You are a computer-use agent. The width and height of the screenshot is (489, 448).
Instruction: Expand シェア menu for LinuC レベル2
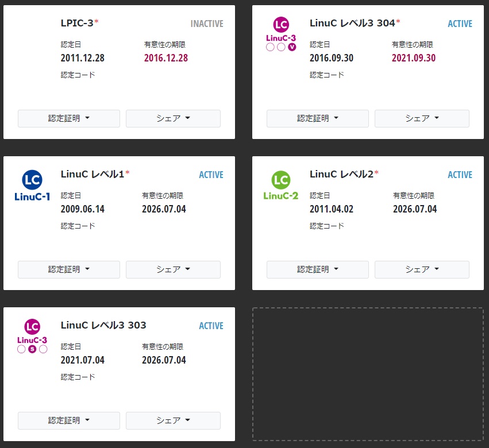(x=422, y=269)
